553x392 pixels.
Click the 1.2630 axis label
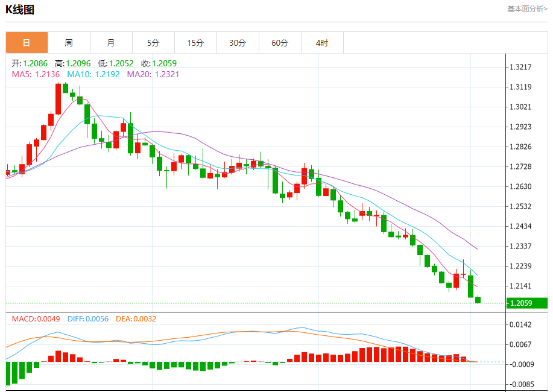[520, 186]
